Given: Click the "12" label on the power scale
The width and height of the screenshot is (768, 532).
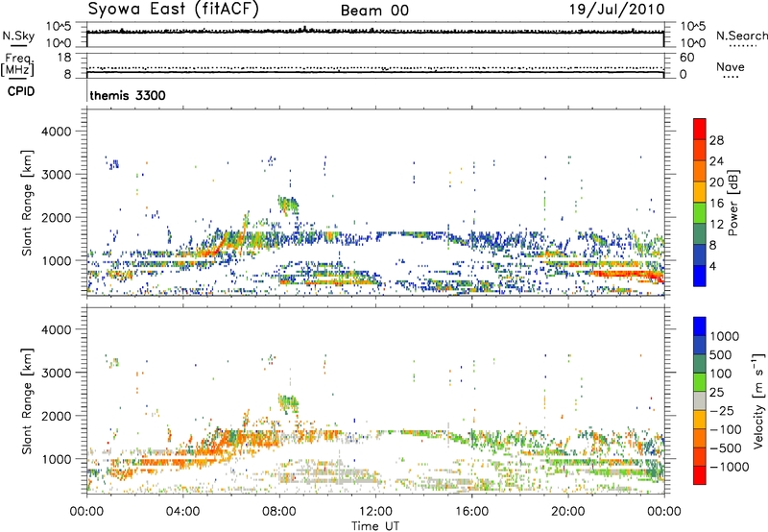Looking at the screenshot, I should [716, 225].
